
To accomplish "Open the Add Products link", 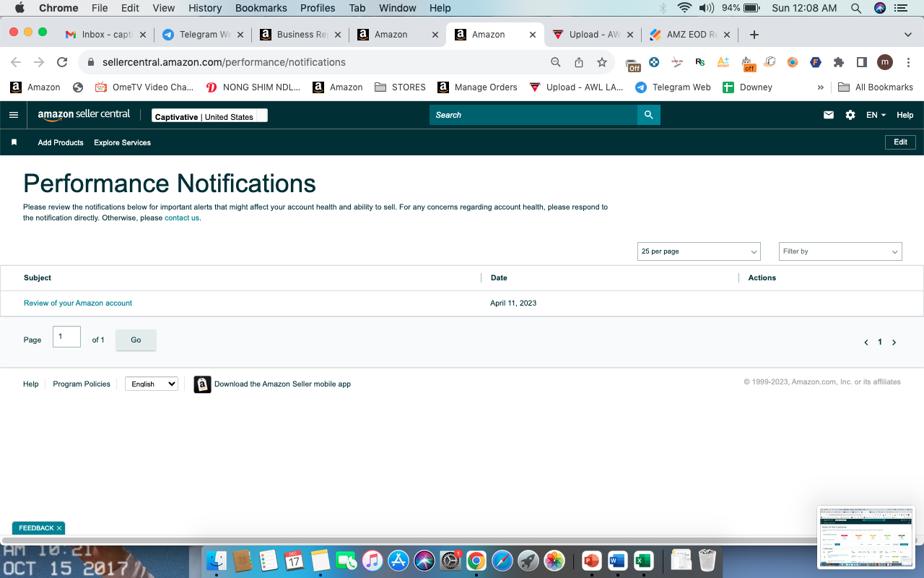I will coord(61,143).
